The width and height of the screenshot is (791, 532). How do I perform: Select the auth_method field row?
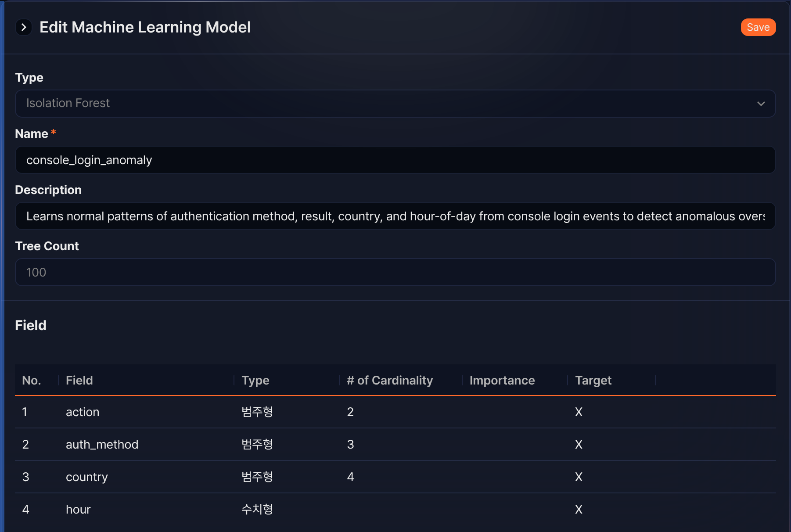(395, 444)
